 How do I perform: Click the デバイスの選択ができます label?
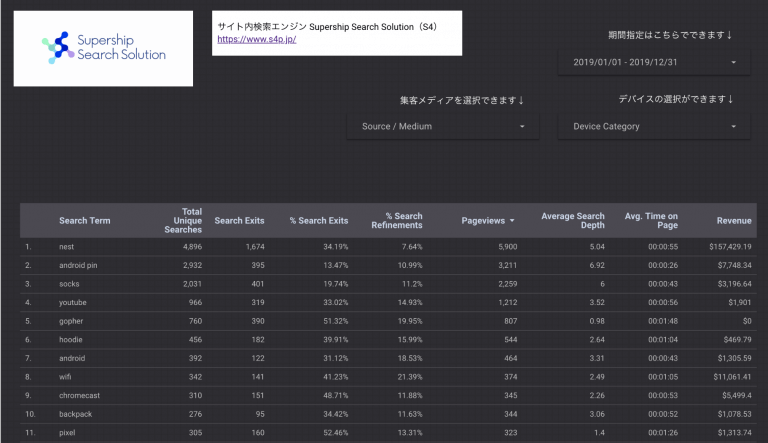(x=675, y=99)
